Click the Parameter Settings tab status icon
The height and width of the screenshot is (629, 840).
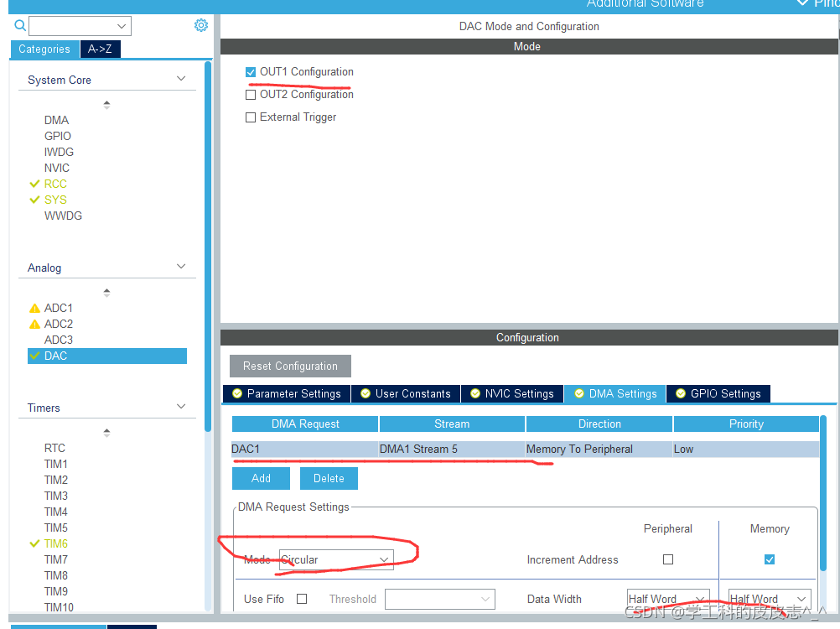(237, 394)
